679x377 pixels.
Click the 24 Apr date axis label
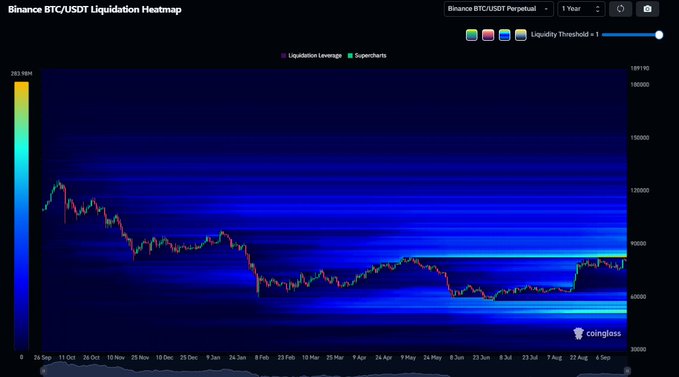pos(384,358)
